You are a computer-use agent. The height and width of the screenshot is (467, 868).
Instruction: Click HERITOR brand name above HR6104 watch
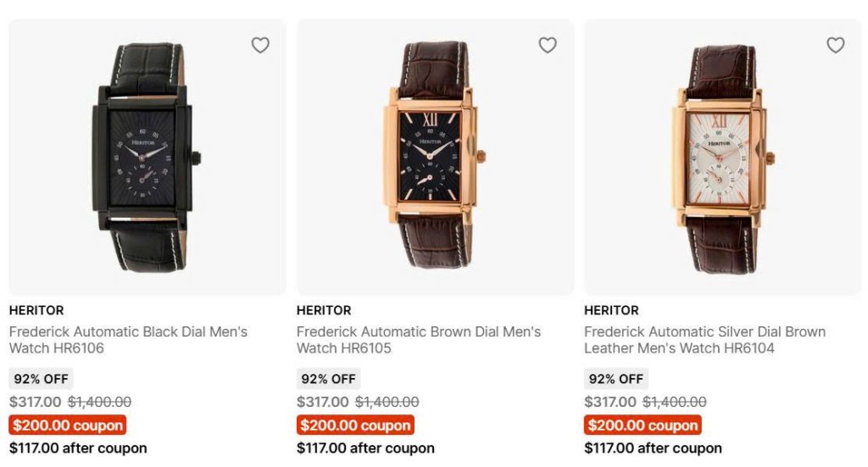click(x=611, y=310)
